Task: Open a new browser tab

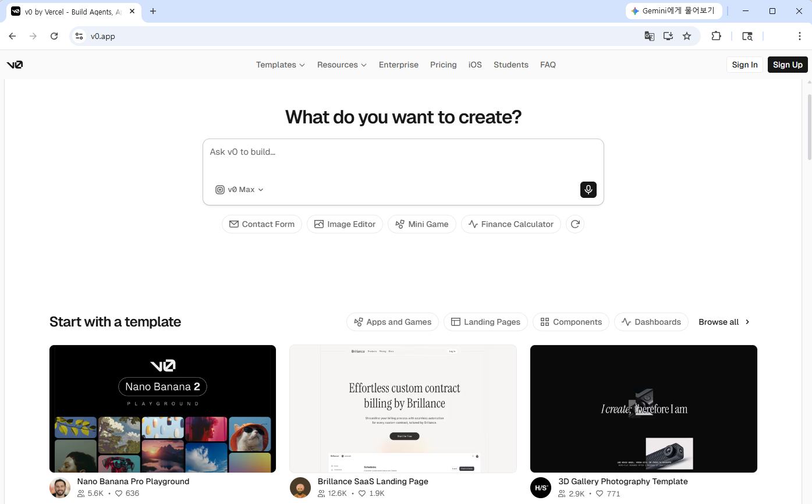Action: pos(153,11)
